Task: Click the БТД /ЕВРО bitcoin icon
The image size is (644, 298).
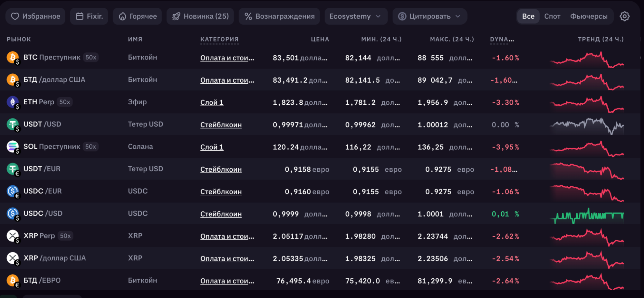Action: tap(13, 281)
